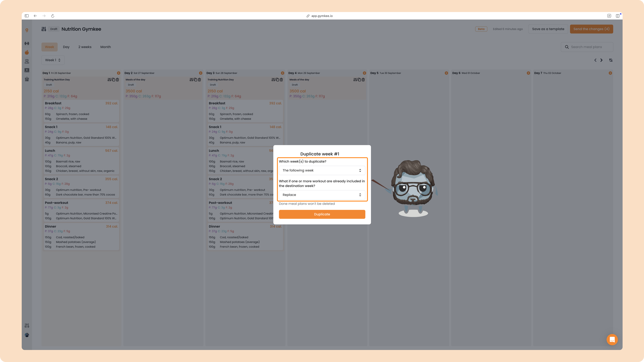644x362 pixels.
Task: Delete Day 1 Training Nutrition Day plan
Action: click(117, 79)
